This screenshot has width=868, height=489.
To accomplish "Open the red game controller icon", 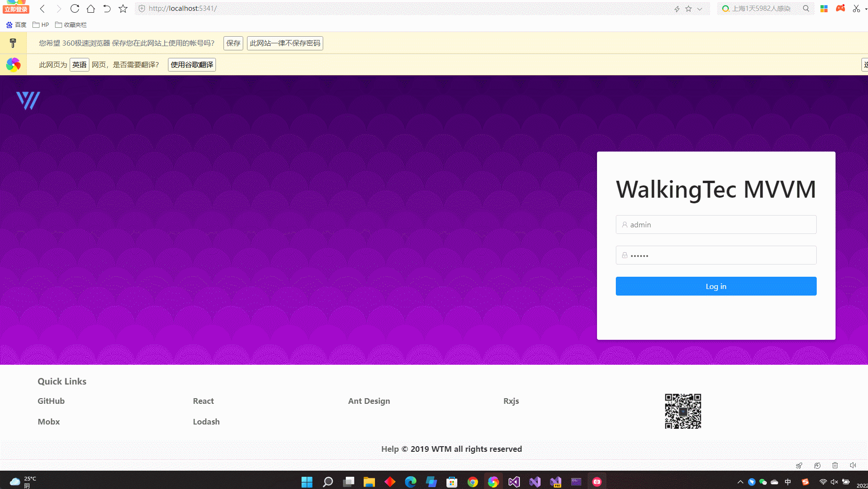I will coord(840,8).
